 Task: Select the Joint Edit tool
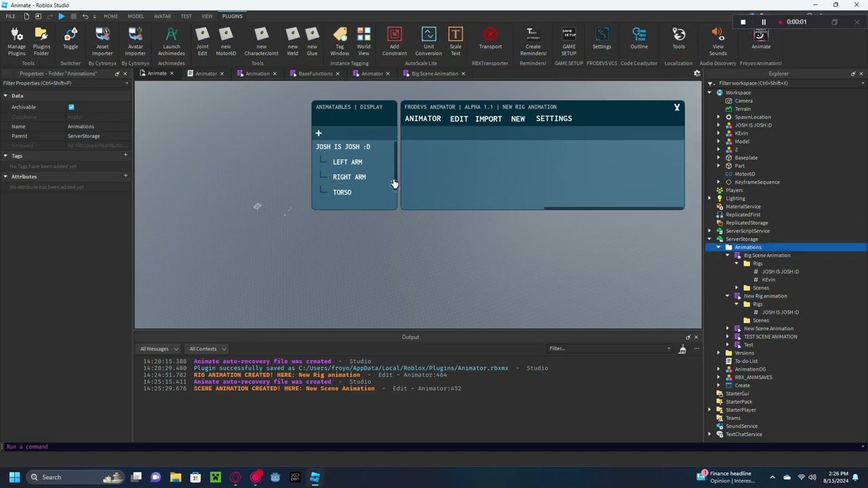pos(202,41)
